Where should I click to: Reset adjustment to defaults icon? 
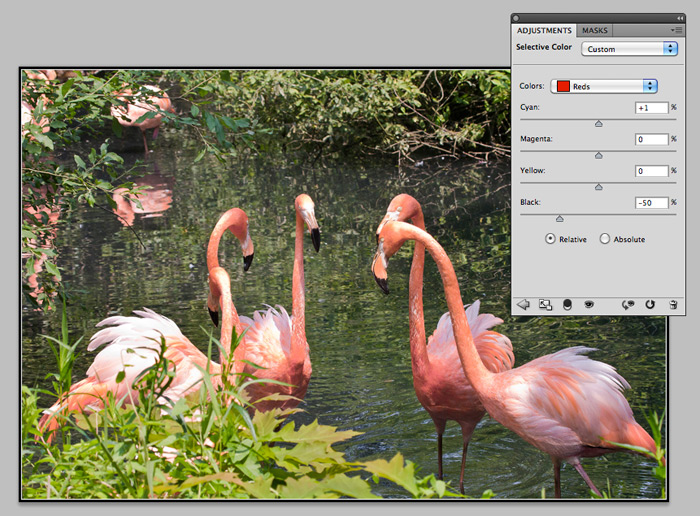coord(650,305)
